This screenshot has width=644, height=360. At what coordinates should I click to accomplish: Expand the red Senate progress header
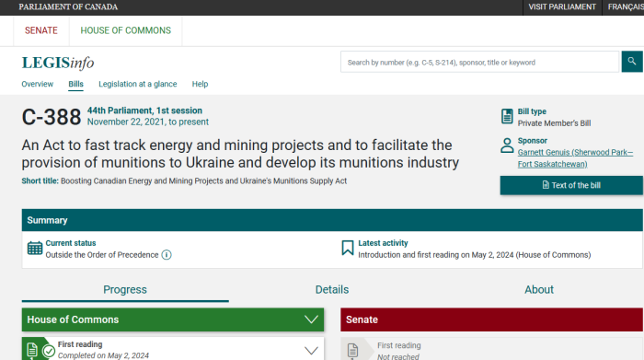coord(491,319)
